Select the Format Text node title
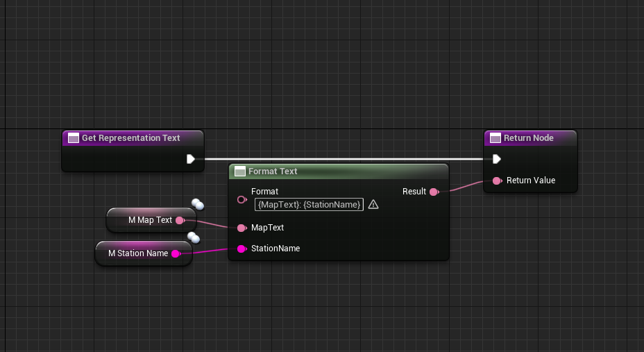The height and width of the screenshot is (352, 644). pyautogui.click(x=273, y=171)
